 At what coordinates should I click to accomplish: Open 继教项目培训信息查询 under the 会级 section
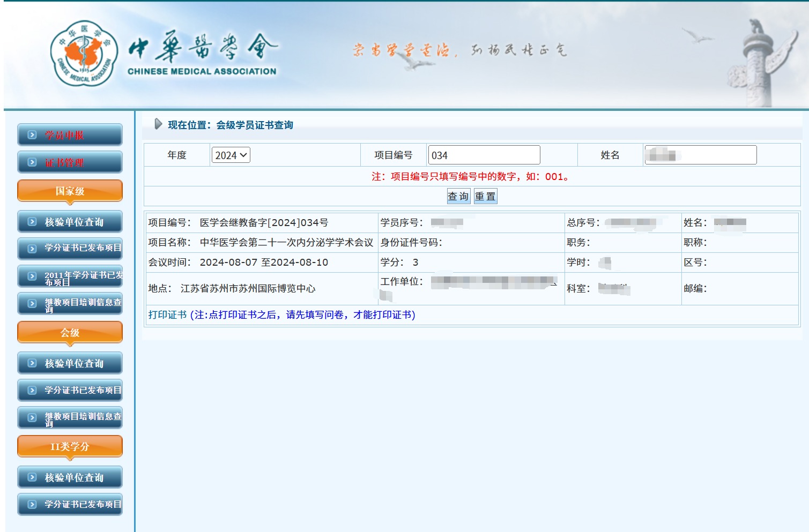pos(70,418)
